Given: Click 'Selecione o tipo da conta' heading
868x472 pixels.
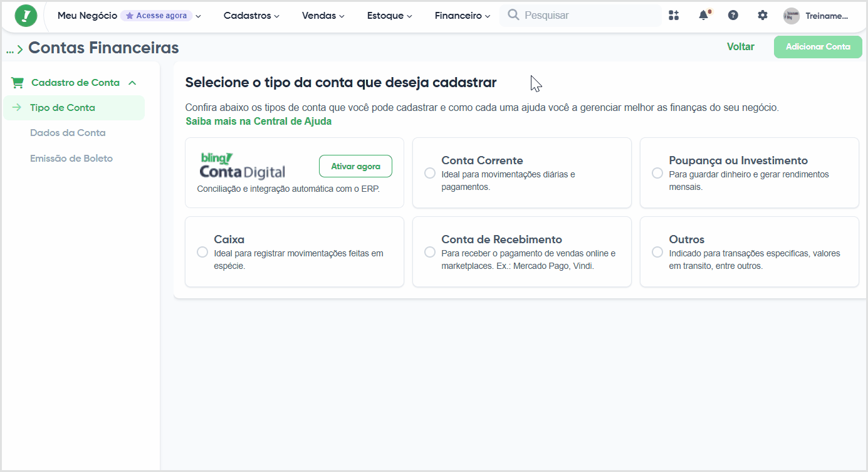Looking at the screenshot, I should (341, 82).
